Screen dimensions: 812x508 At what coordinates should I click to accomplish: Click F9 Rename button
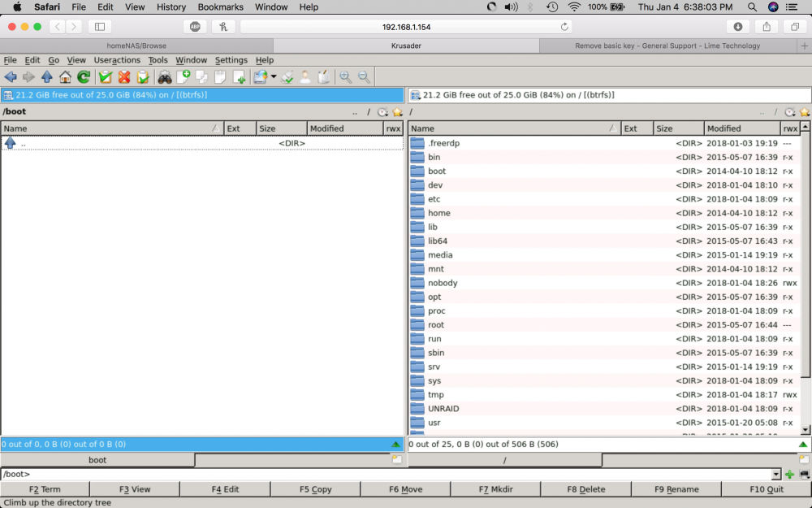[676, 488]
